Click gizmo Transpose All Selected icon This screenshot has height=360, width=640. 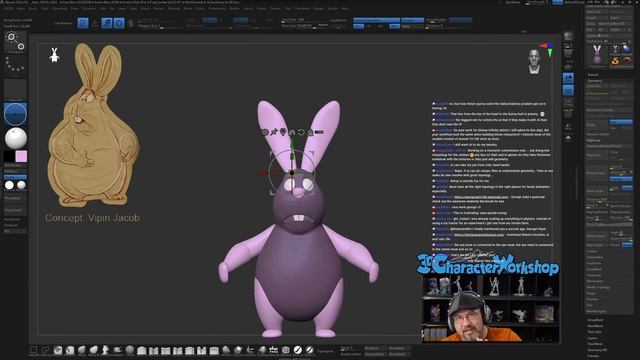(319, 132)
